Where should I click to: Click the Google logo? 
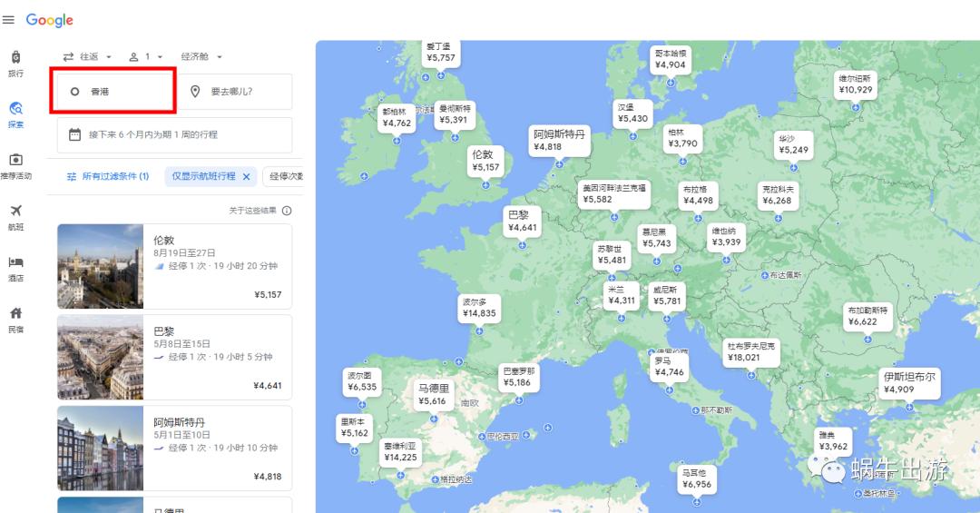(x=49, y=20)
